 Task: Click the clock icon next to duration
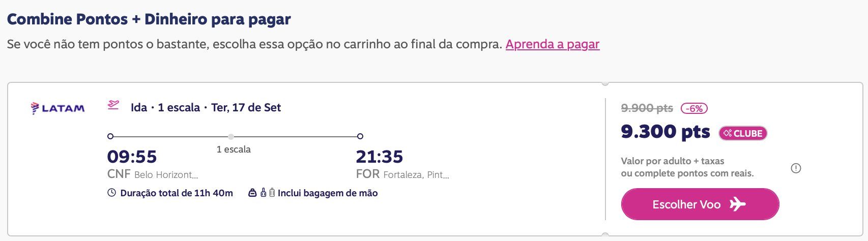(x=112, y=193)
